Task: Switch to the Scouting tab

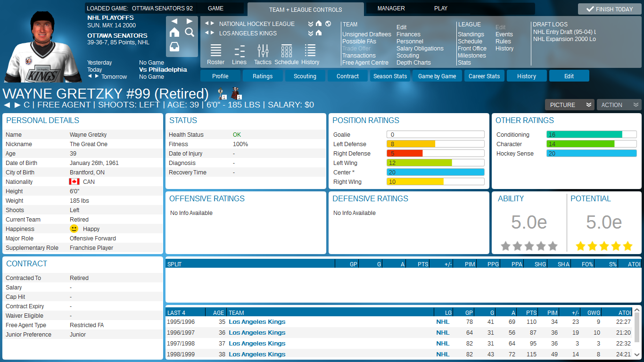Action: click(x=305, y=76)
